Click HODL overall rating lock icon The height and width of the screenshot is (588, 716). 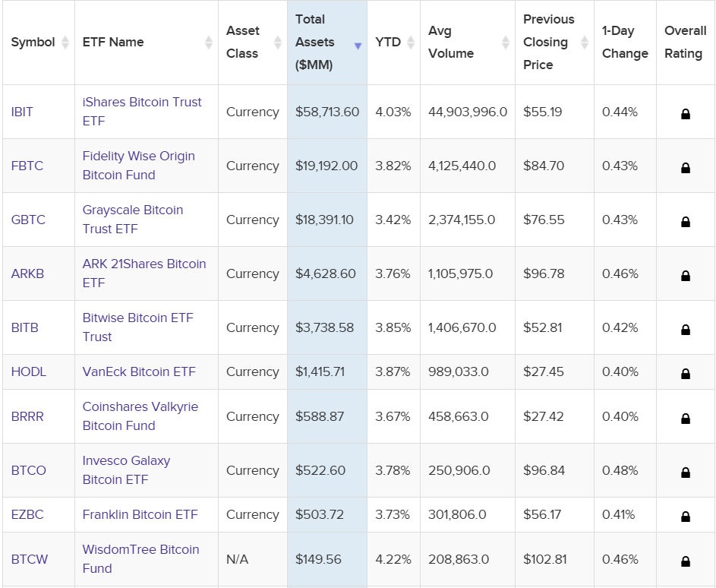(686, 372)
